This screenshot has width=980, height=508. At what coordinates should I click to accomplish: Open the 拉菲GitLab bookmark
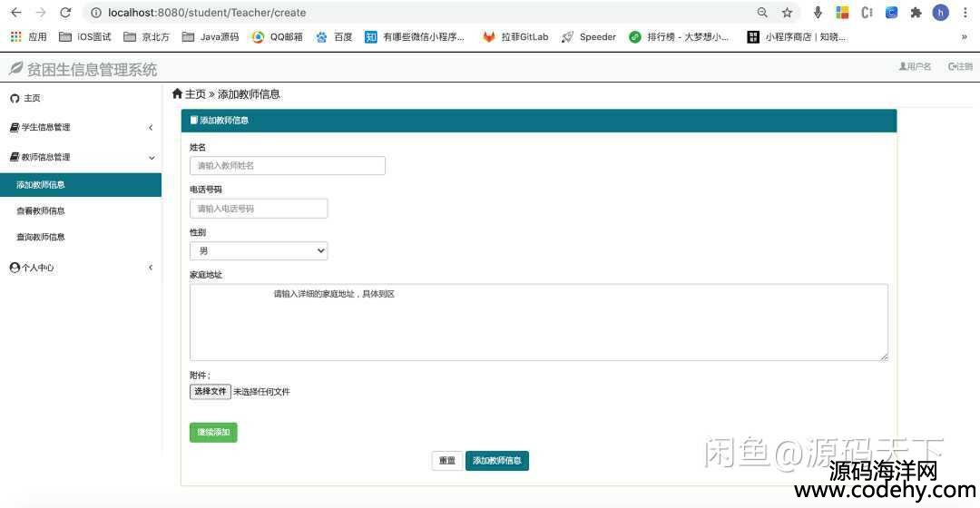(x=515, y=37)
